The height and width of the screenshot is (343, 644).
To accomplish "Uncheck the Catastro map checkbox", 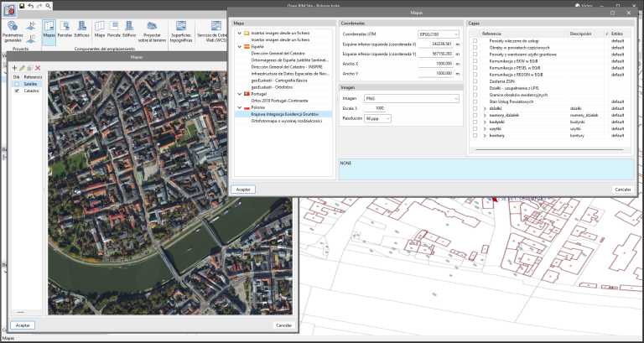I will 17,91.
